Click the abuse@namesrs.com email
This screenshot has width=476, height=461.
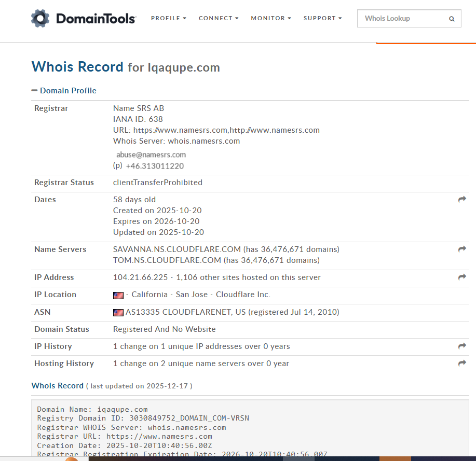coord(151,155)
